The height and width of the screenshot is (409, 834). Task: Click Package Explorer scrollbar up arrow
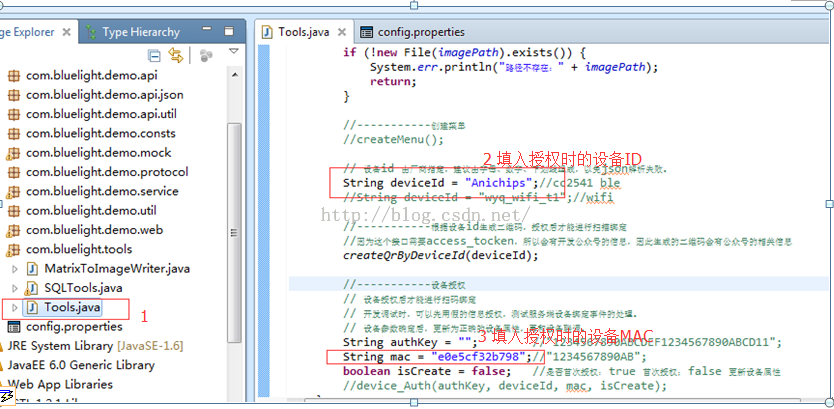click(233, 74)
